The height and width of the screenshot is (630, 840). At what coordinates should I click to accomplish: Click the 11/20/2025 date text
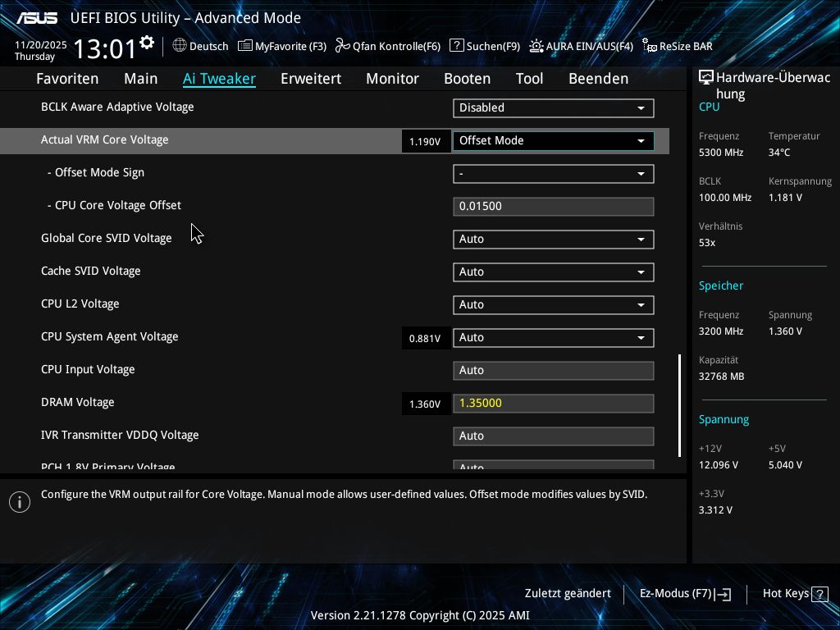point(41,45)
